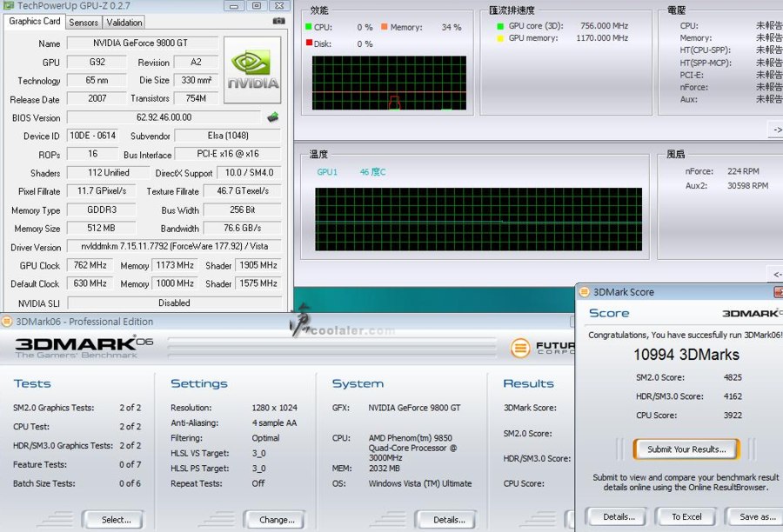Click the 3DMark06 window title icon
This screenshot has width=783, height=532.
pyautogui.click(x=7, y=322)
